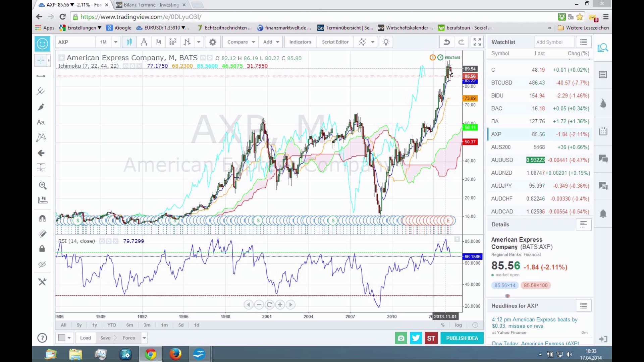644x362 pixels.
Task: Select the text annotation tool Aa
Action: [x=41, y=122]
